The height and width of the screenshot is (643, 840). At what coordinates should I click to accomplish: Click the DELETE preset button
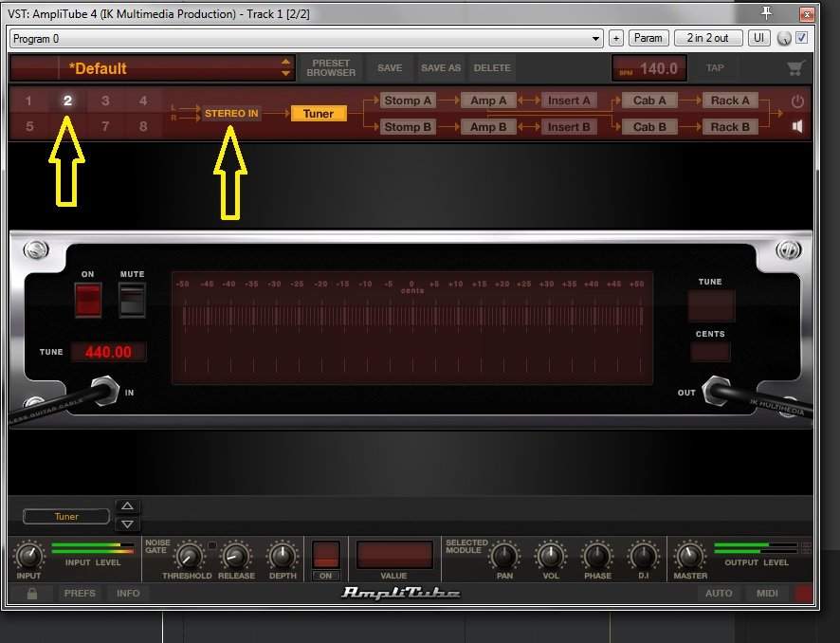pos(492,68)
